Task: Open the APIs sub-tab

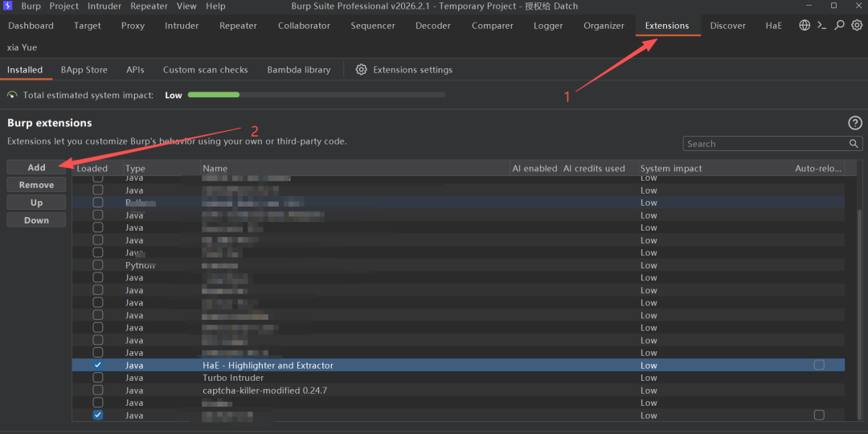Action: tap(135, 70)
